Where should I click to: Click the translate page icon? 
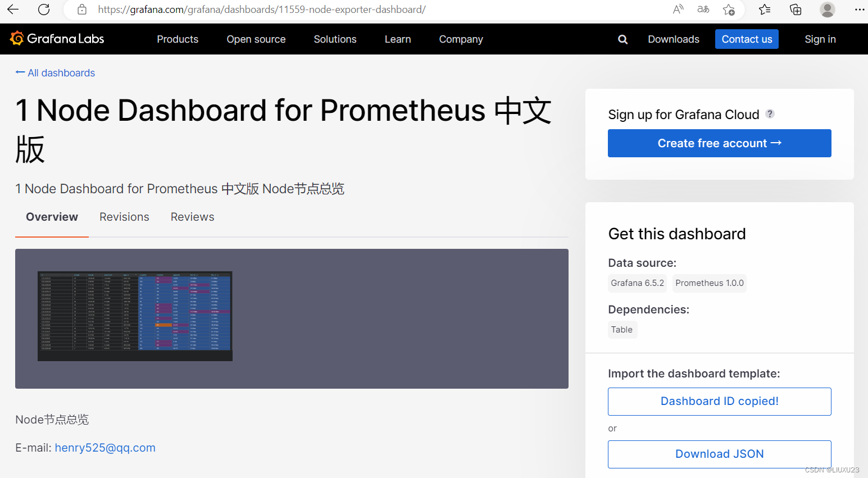(x=703, y=10)
